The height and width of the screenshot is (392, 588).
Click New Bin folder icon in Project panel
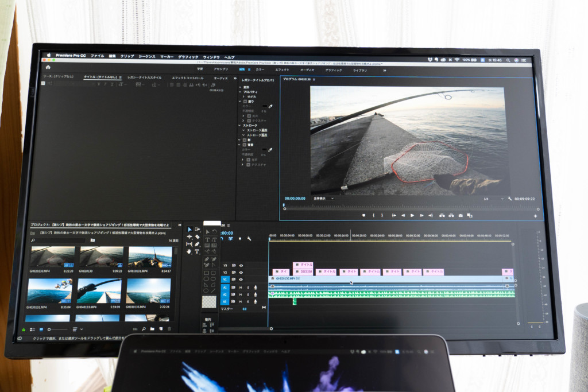152,329
